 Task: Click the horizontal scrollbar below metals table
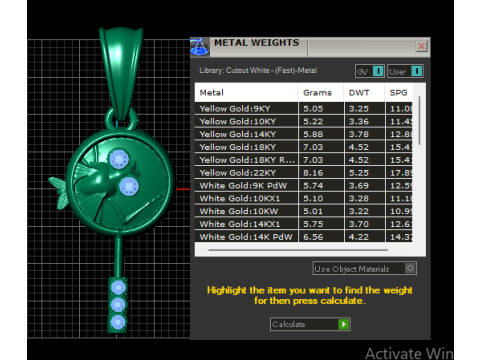coord(298,250)
